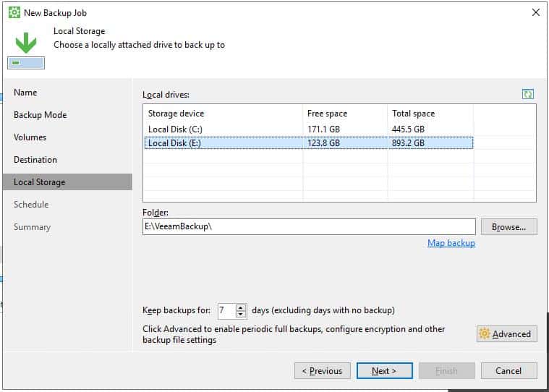The image size is (549, 392).
Task: Go back with the Previous button
Action: tap(322, 370)
